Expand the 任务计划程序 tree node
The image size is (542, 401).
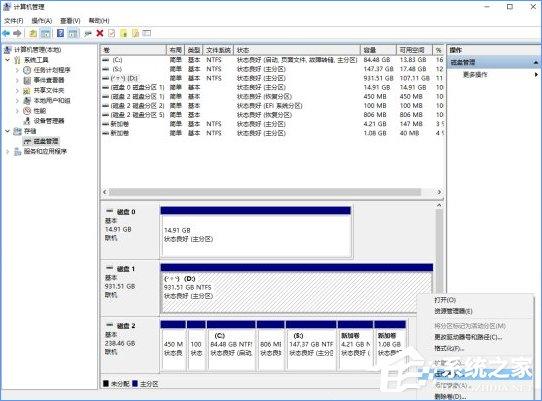(x=17, y=70)
